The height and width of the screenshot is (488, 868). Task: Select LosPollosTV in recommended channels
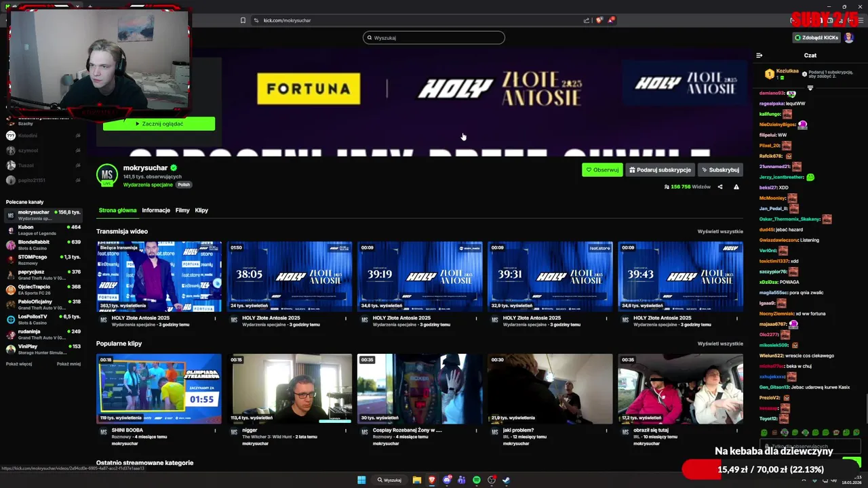tap(43, 319)
